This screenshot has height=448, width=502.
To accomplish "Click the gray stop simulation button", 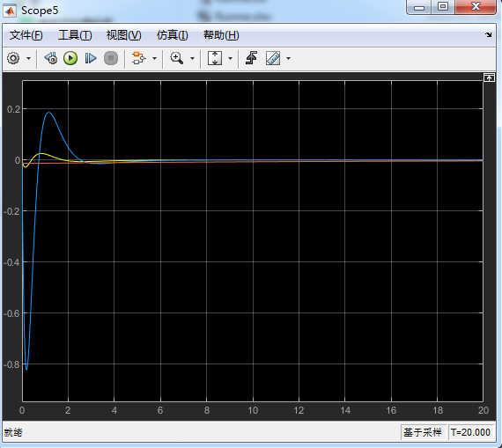I will tap(111, 59).
